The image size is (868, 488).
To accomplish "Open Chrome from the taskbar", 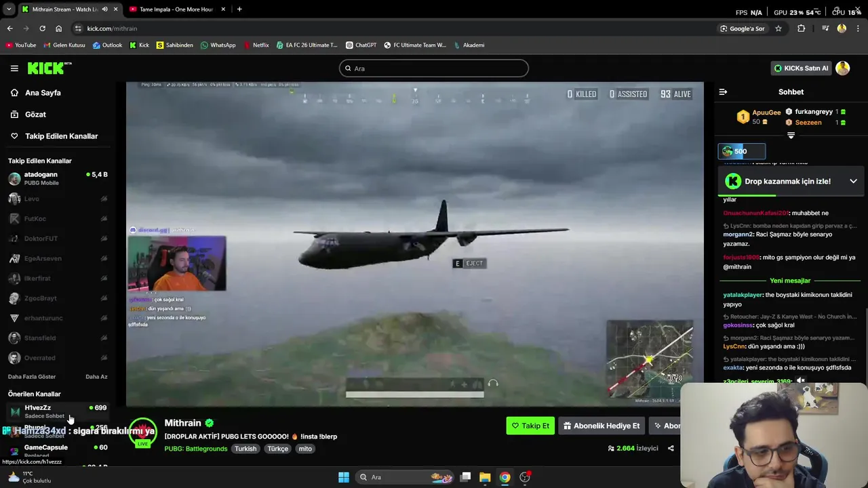I will [x=505, y=477].
